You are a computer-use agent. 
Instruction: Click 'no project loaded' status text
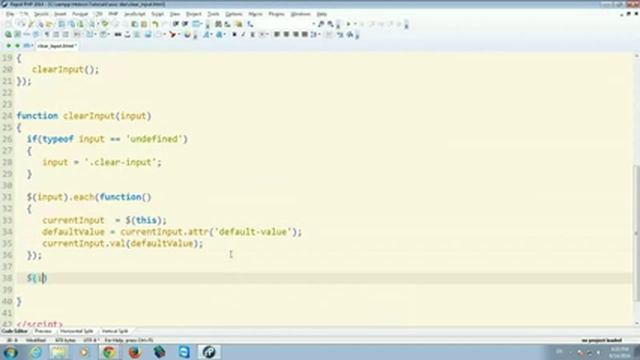(602, 340)
